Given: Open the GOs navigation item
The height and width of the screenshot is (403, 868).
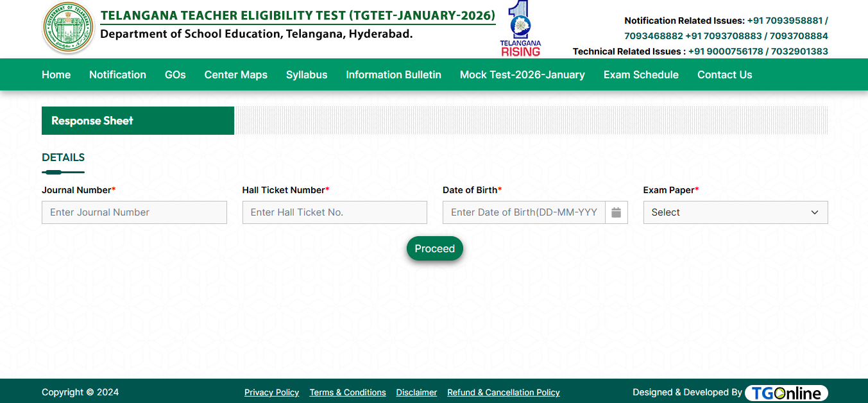Looking at the screenshot, I should tap(175, 74).
